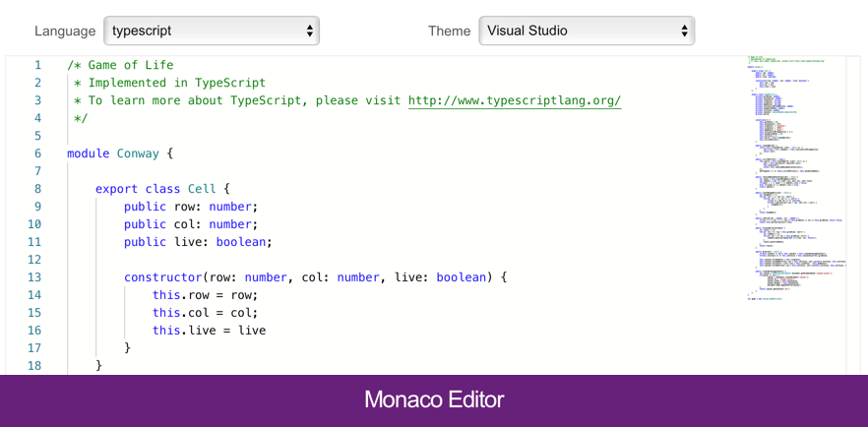
Task: Click the code minimap overview
Action: (x=794, y=177)
